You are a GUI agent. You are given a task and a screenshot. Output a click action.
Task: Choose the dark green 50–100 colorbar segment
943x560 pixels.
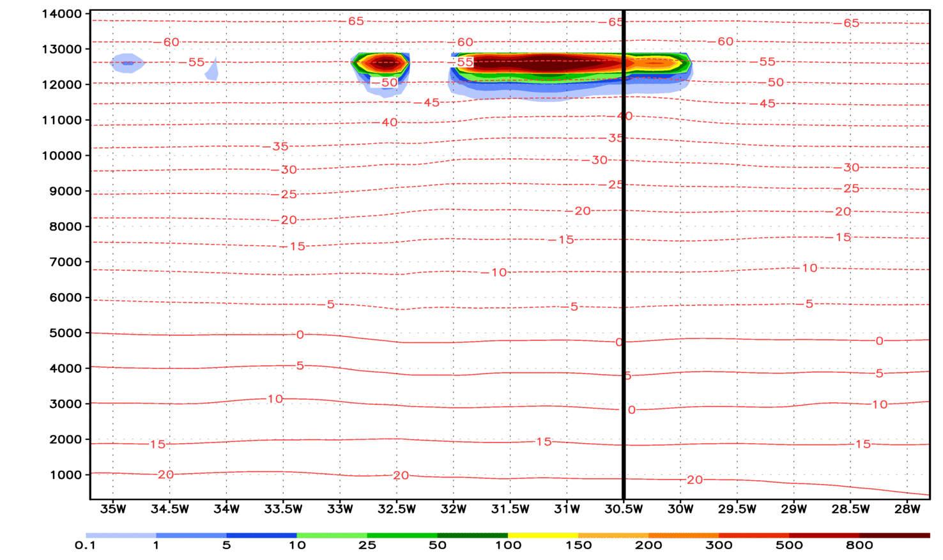coord(472,535)
